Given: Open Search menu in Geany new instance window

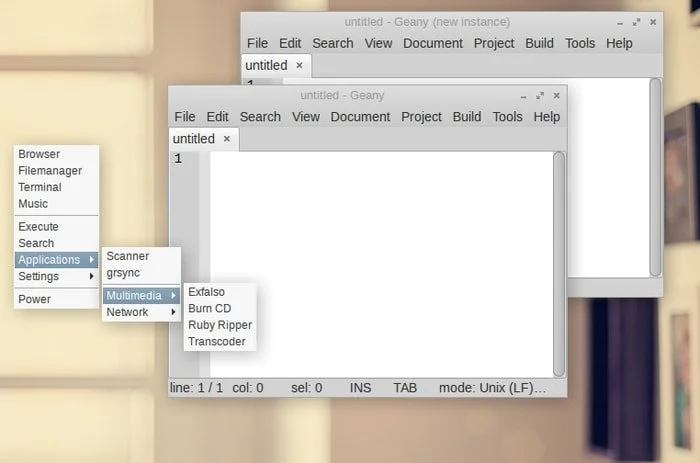Looking at the screenshot, I should (333, 43).
